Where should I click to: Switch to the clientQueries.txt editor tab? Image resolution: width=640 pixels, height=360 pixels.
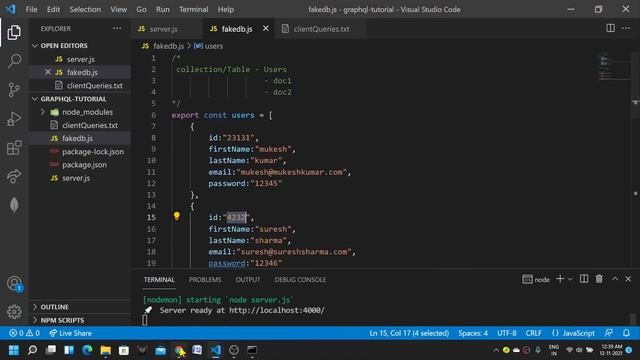pyautogui.click(x=321, y=29)
